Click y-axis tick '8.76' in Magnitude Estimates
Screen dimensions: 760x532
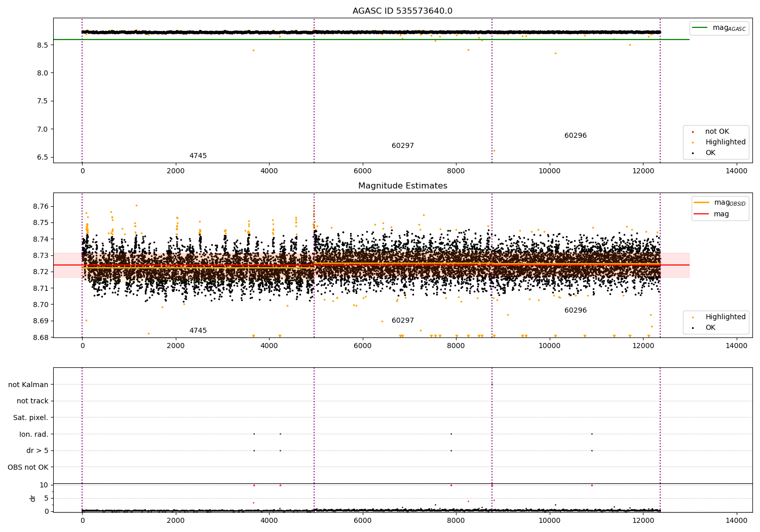[x=40, y=206]
